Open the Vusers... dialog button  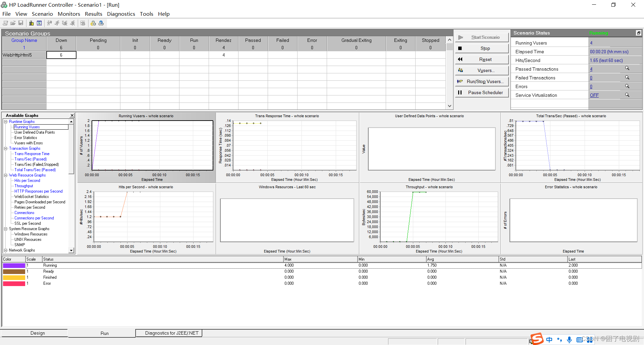(482, 70)
